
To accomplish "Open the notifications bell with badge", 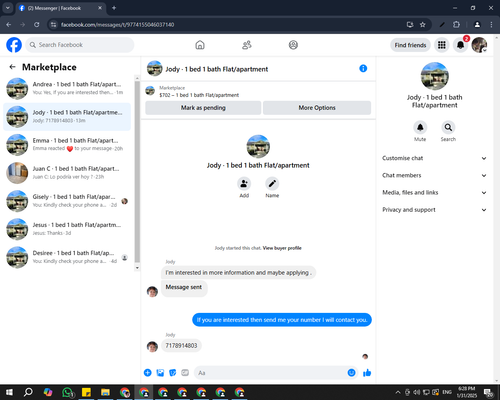I will [461, 45].
